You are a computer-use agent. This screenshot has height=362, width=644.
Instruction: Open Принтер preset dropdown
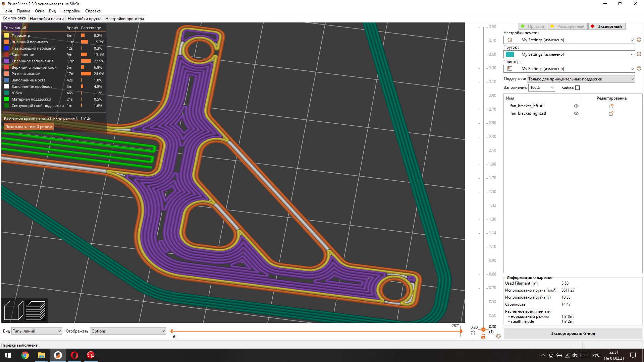[569, 69]
